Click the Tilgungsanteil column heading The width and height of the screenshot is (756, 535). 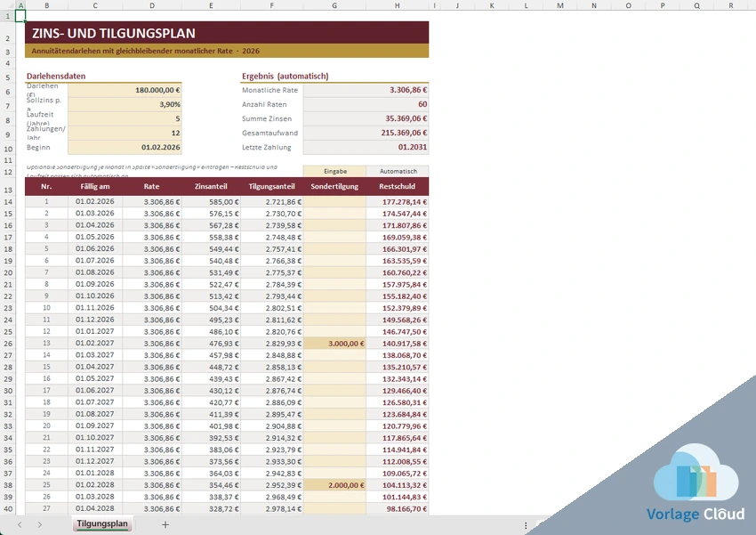pyautogui.click(x=272, y=187)
